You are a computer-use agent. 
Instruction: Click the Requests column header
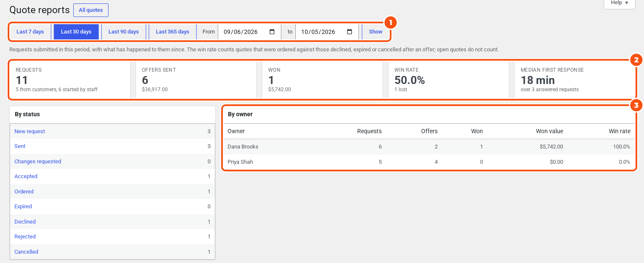tap(369, 131)
